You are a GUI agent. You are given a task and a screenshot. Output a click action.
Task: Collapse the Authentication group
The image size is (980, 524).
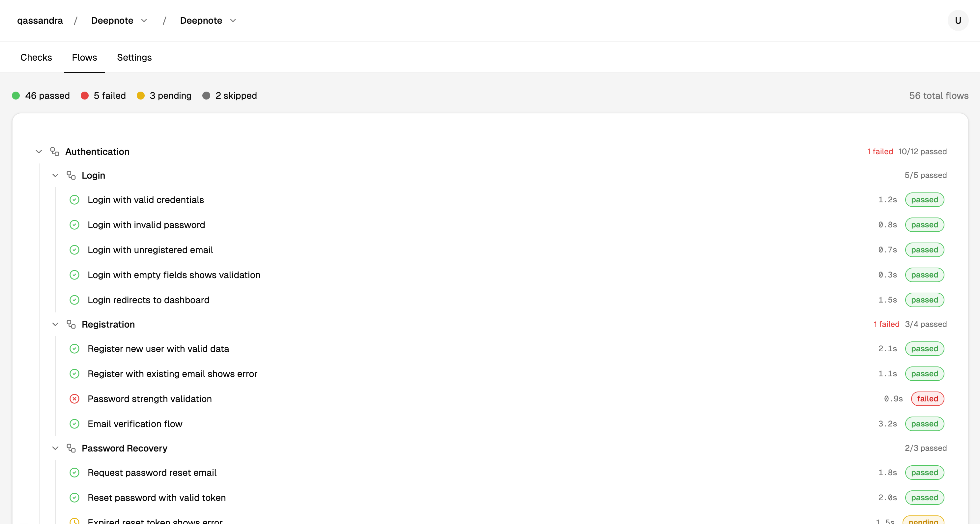coord(39,151)
